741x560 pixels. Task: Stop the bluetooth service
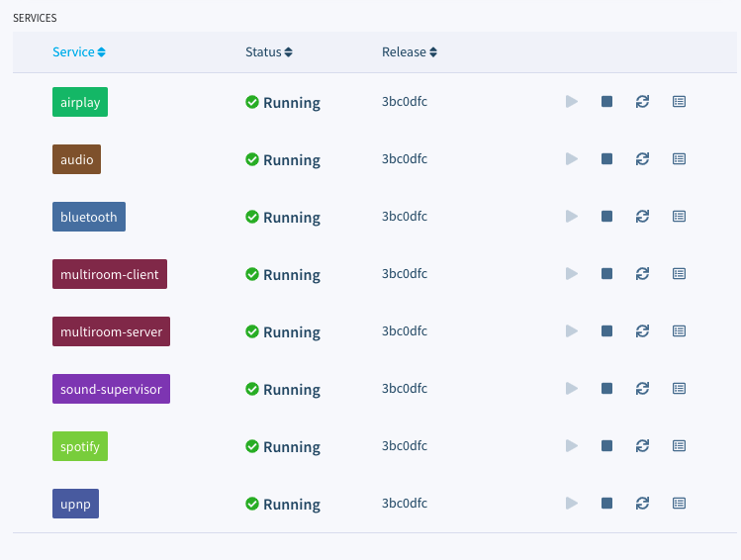point(606,217)
